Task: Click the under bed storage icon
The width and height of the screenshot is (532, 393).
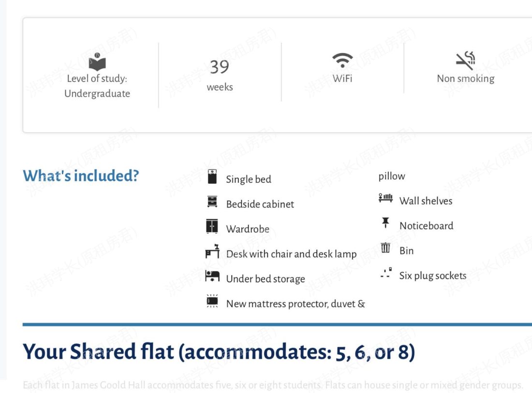Action: pos(212,277)
